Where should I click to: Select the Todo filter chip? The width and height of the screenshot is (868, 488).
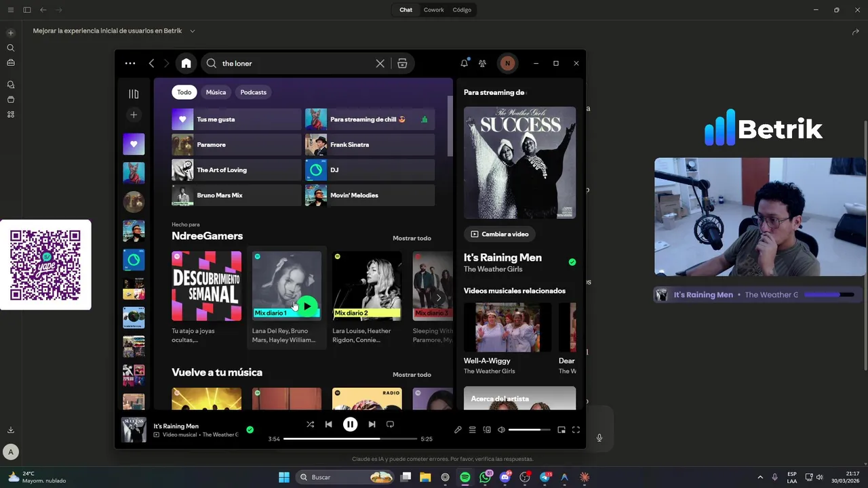tap(184, 92)
